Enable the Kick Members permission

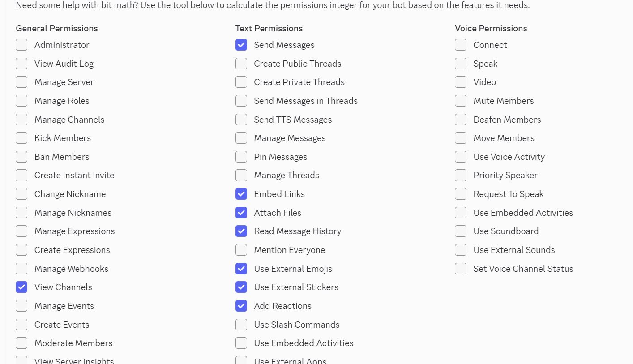pyautogui.click(x=21, y=138)
